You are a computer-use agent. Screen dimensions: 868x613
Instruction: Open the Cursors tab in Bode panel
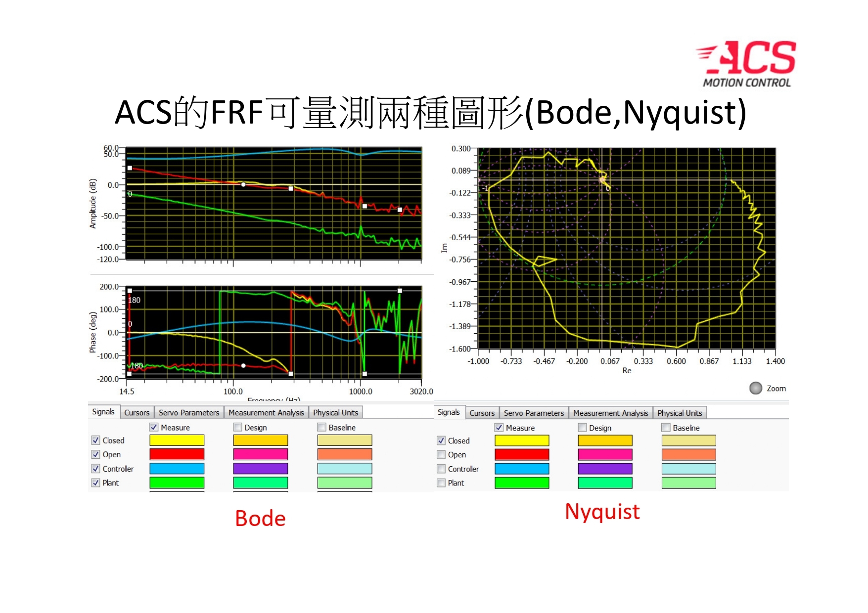tap(137, 412)
